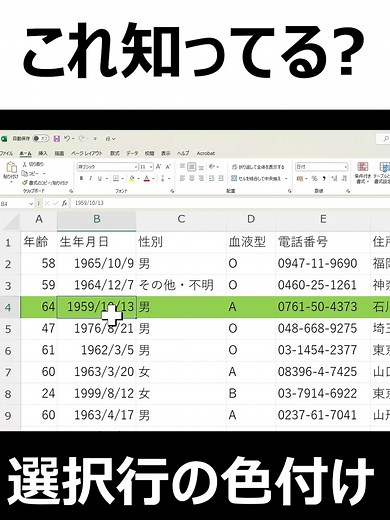This screenshot has width=390, height=520.
Task: Click the Decrease Decimal icon
Action: point(344,179)
